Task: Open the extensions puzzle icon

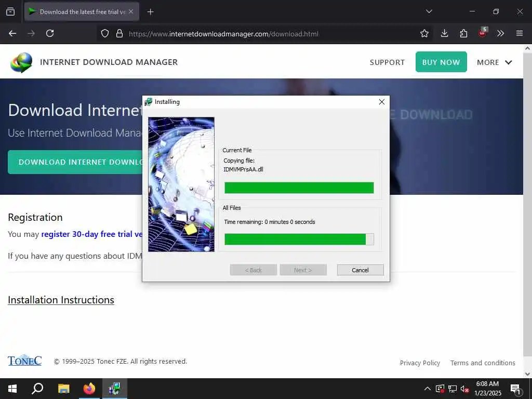Action: click(x=463, y=33)
